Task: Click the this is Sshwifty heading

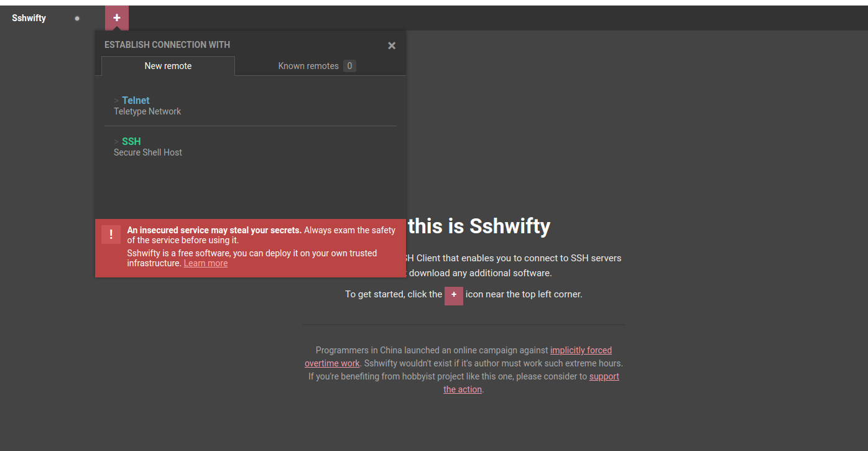Action: point(479,226)
